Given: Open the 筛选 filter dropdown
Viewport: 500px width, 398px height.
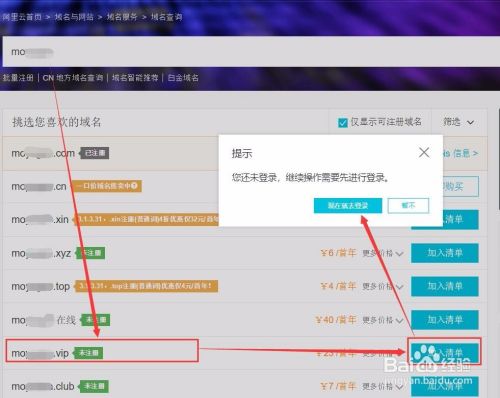Looking at the screenshot, I should point(458,122).
